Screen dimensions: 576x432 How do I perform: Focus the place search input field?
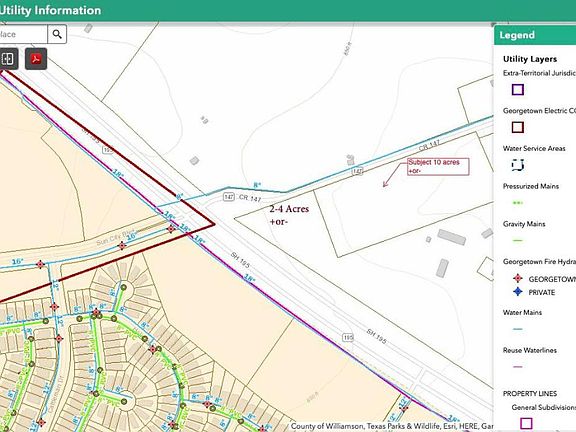click(24, 34)
